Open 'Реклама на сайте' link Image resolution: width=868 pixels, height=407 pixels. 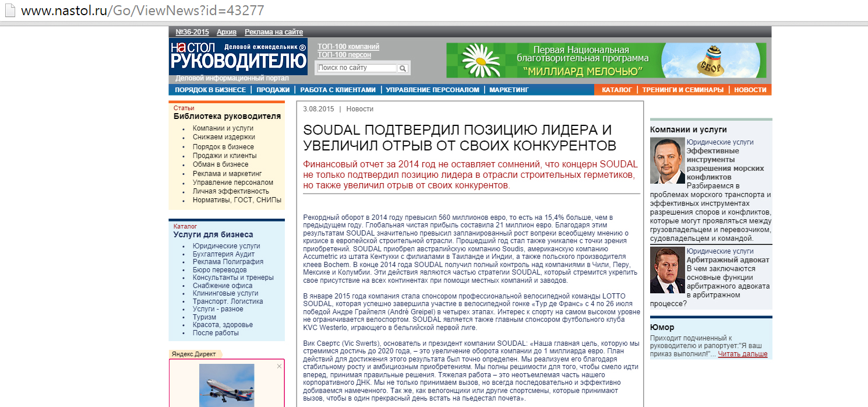tap(274, 32)
